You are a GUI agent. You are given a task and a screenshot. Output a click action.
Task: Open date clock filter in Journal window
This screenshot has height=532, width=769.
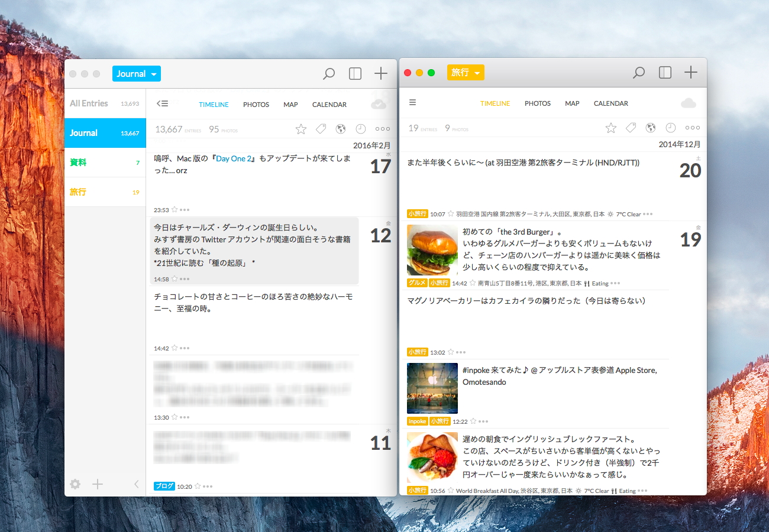[360, 129]
